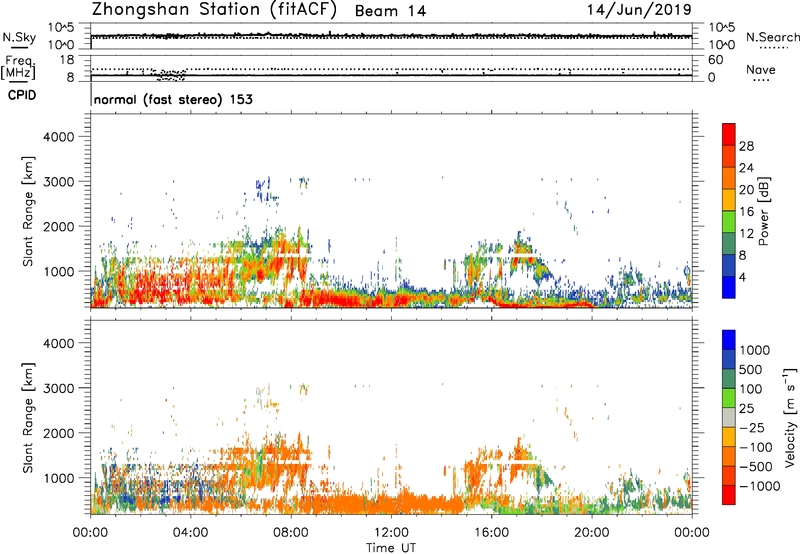The height and width of the screenshot is (554, 800).
Task: Click the "16" tick on the power colorbar
Action: [746, 212]
